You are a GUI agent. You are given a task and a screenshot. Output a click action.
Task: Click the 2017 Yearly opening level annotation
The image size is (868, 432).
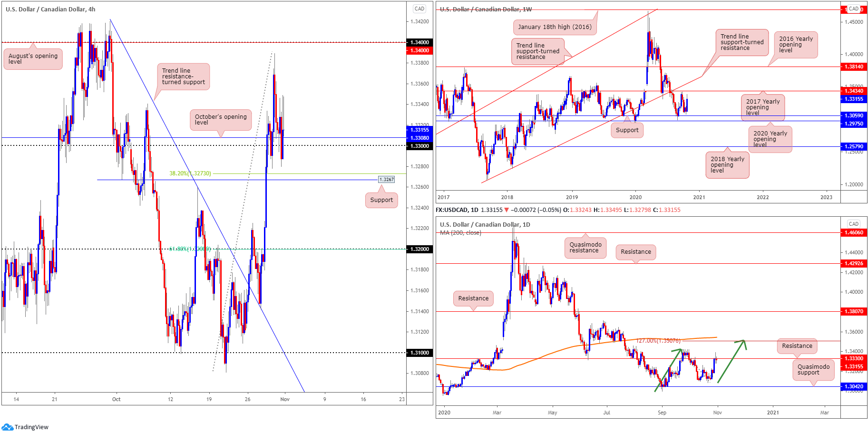763,107
